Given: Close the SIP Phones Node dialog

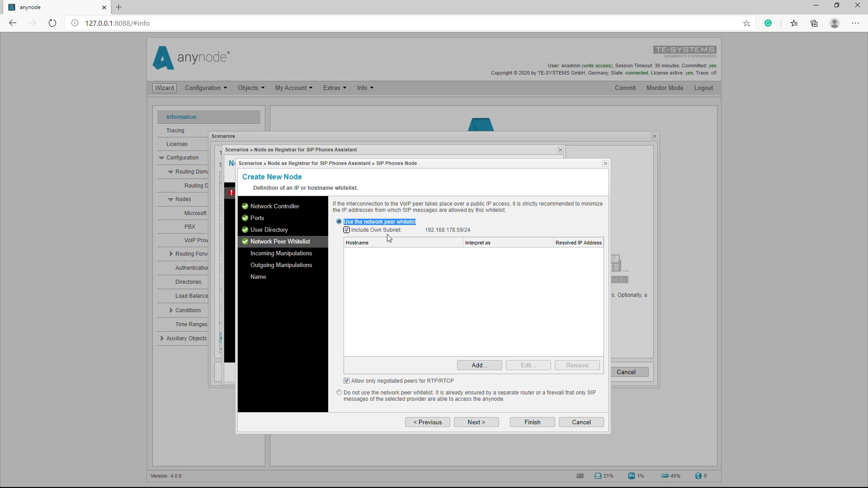Looking at the screenshot, I should coord(605,163).
